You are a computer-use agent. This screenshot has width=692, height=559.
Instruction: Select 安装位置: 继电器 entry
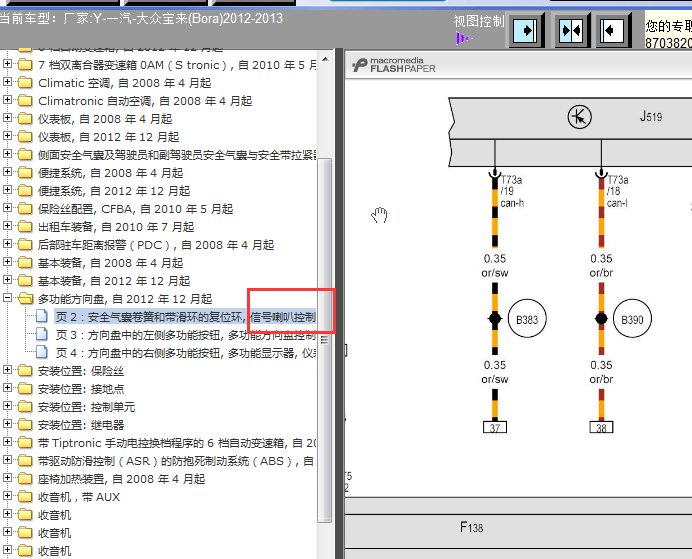81,425
